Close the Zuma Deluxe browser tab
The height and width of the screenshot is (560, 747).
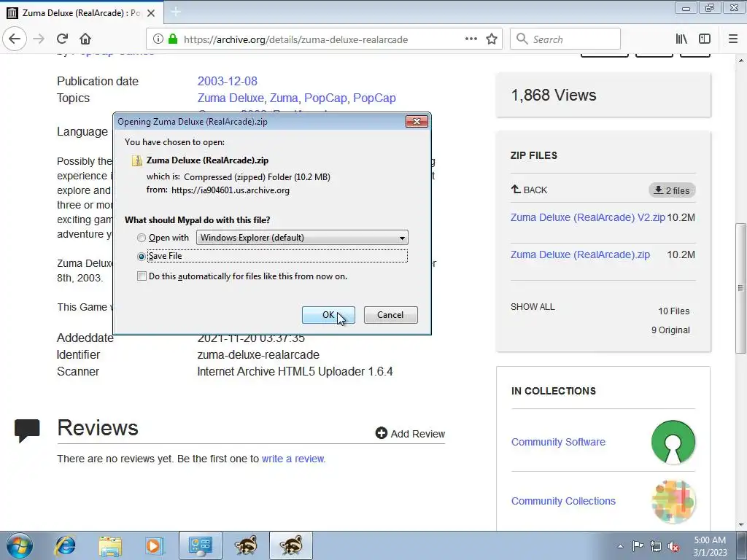pyautogui.click(x=151, y=13)
